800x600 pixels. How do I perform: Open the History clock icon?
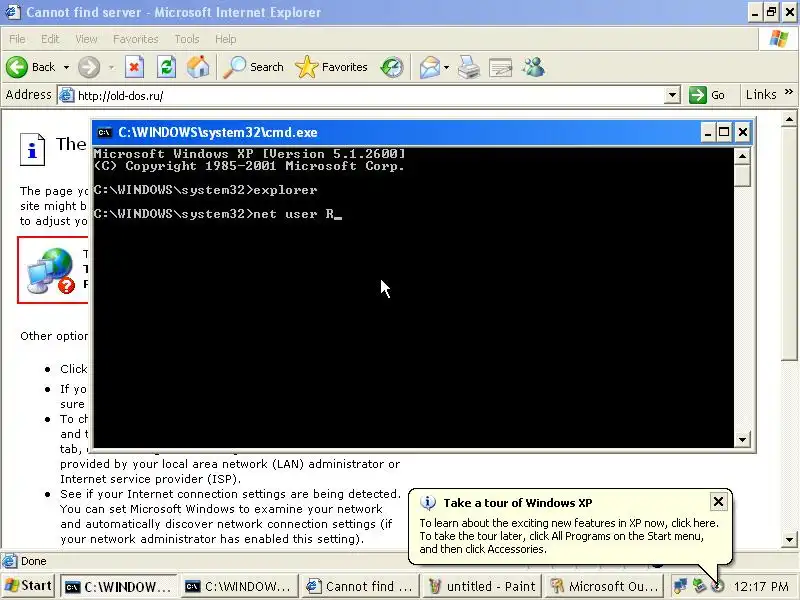click(392, 67)
